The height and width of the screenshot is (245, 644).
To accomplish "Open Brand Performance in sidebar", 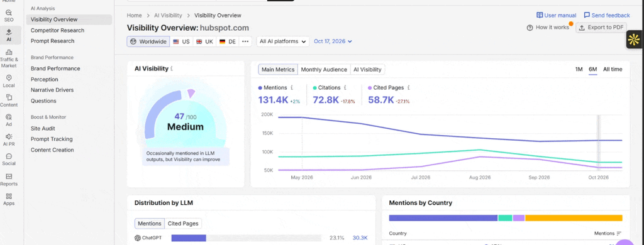I will click(55, 68).
